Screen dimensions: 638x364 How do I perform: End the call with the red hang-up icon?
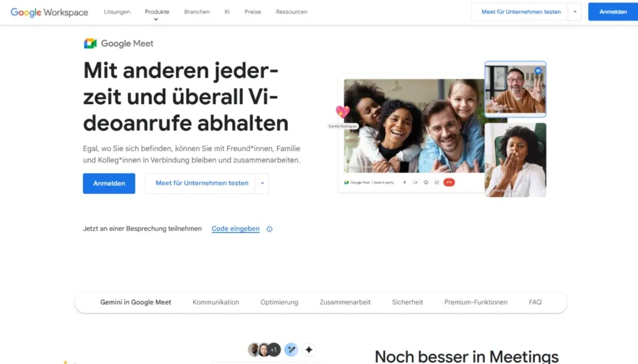click(x=449, y=182)
